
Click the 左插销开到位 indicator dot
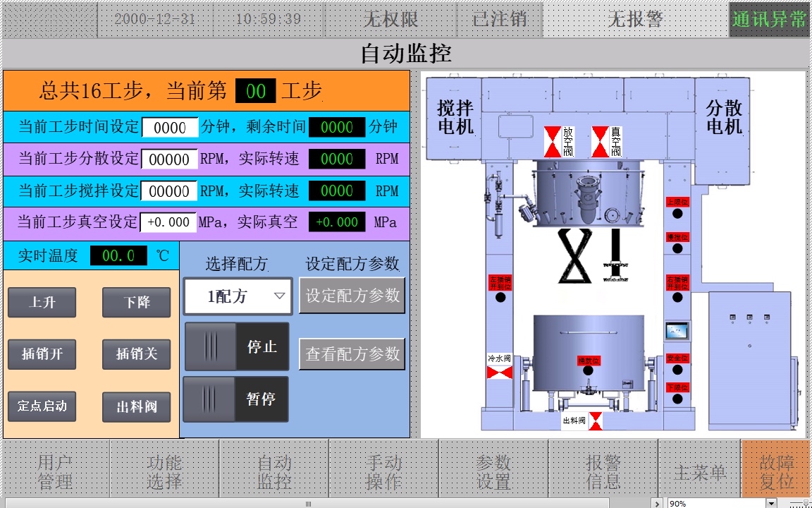(500, 298)
